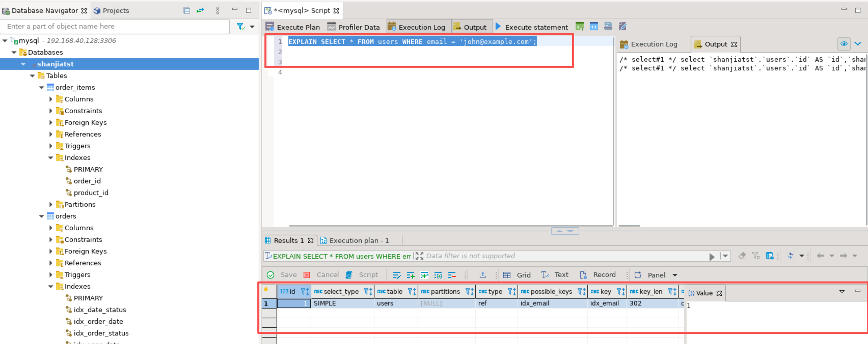Toggle link with editor arrows
The image size is (868, 344).
[x=200, y=11]
